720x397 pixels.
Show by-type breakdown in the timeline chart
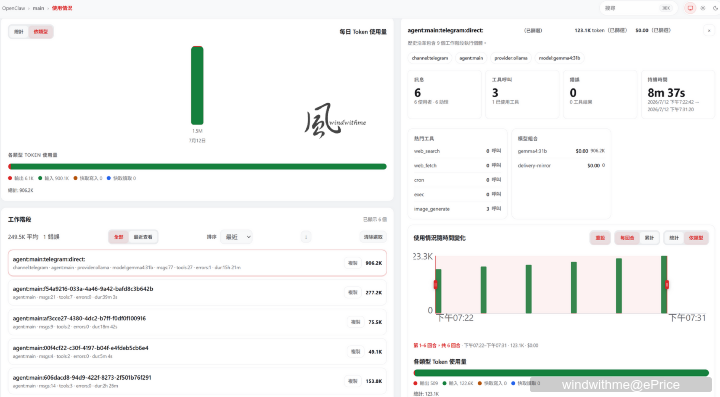pyautogui.click(x=696, y=238)
